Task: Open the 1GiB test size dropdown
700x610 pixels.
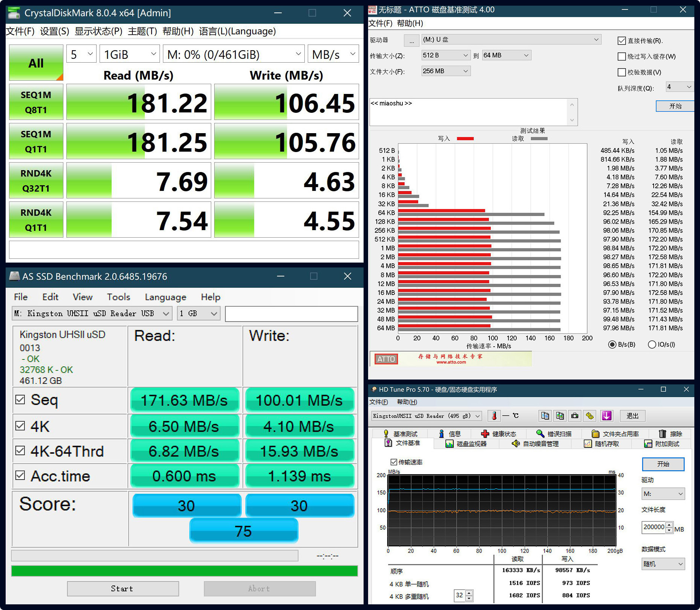Action: point(130,55)
